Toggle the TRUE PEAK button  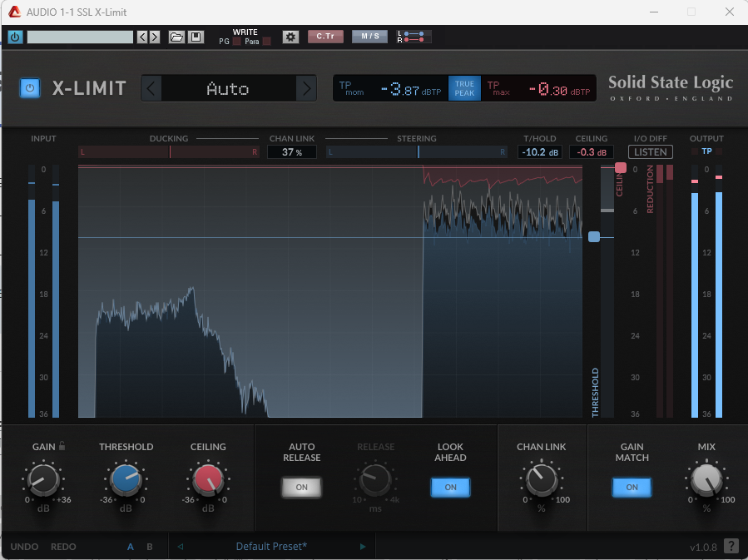[x=464, y=88]
